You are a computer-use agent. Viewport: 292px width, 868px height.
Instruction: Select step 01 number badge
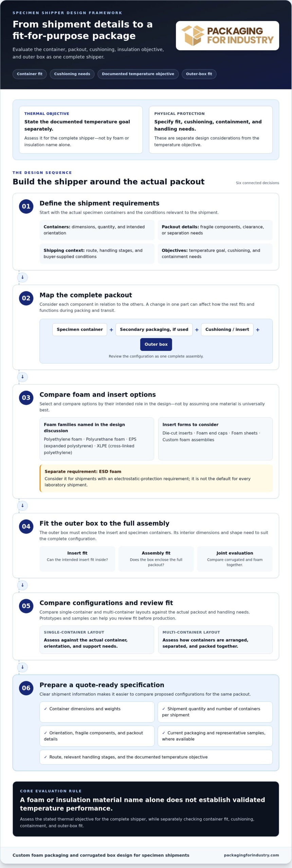coord(26,206)
